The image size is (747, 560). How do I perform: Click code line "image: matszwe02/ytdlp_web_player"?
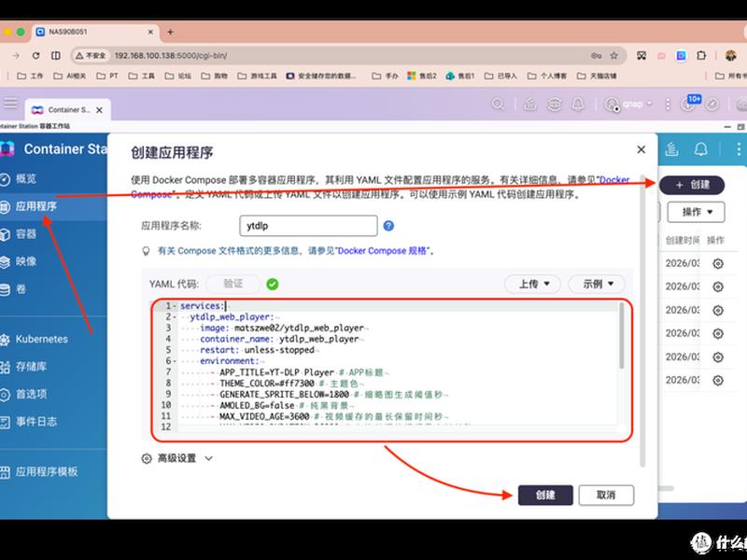(282, 328)
